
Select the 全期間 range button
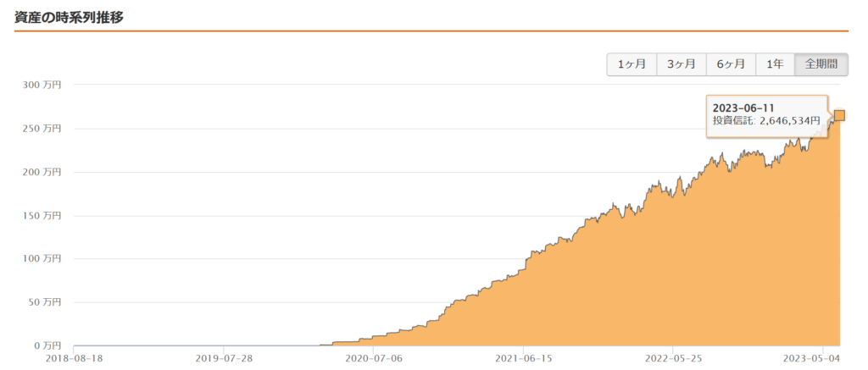pos(821,64)
